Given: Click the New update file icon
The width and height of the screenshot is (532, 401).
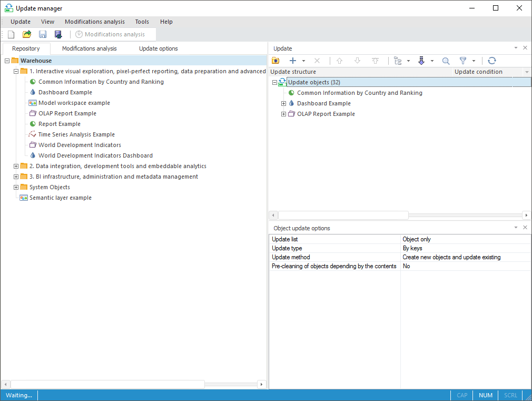Looking at the screenshot, I should [x=11, y=34].
